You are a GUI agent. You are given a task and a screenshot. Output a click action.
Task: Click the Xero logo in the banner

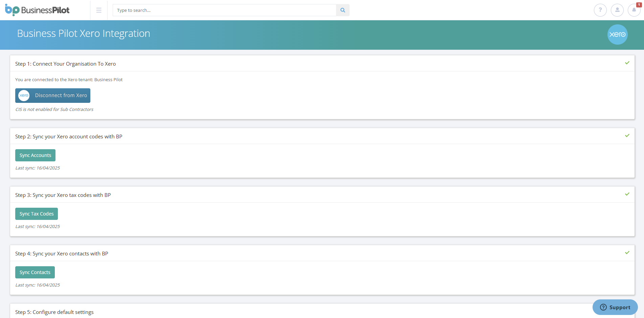point(617,35)
